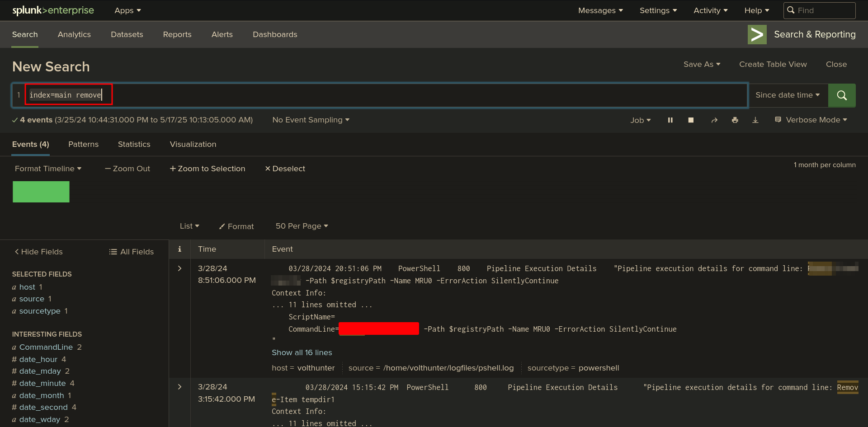868x427 pixels.
Task: Open the List display dropdown
Action: point(189,226)
